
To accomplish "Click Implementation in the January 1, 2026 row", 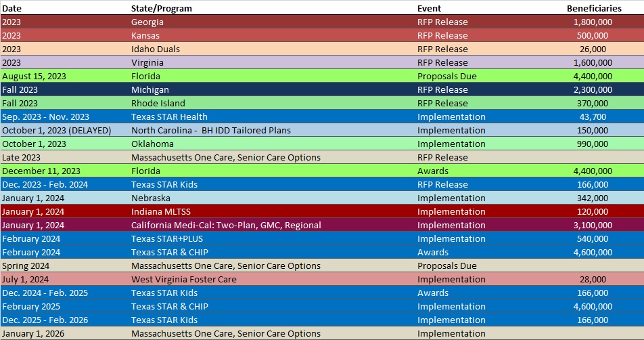I will (x=451, y=334).
